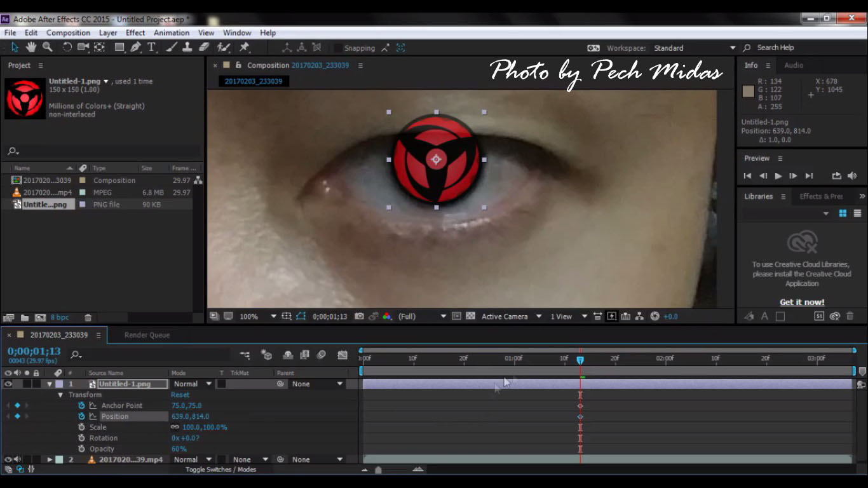Select the Unified Camera tool
The height and width of the screenshot is (488, 868).
[x=83, y=47]
